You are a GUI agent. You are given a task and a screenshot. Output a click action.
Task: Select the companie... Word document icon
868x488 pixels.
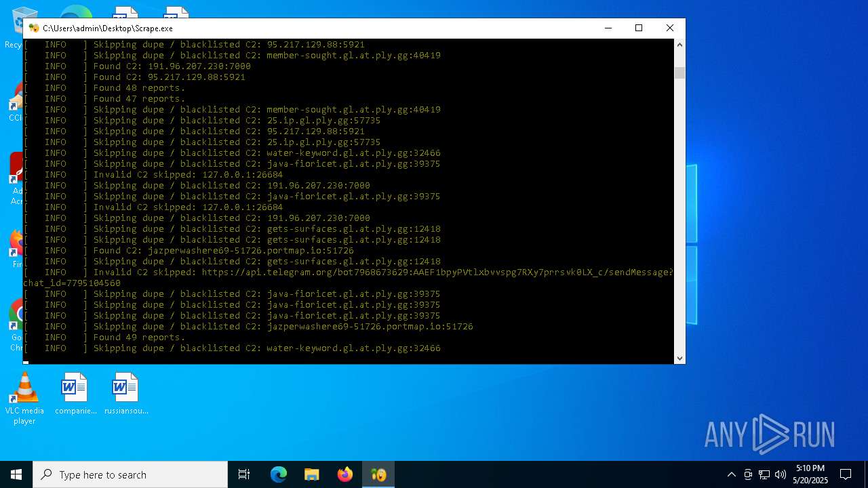75,394
